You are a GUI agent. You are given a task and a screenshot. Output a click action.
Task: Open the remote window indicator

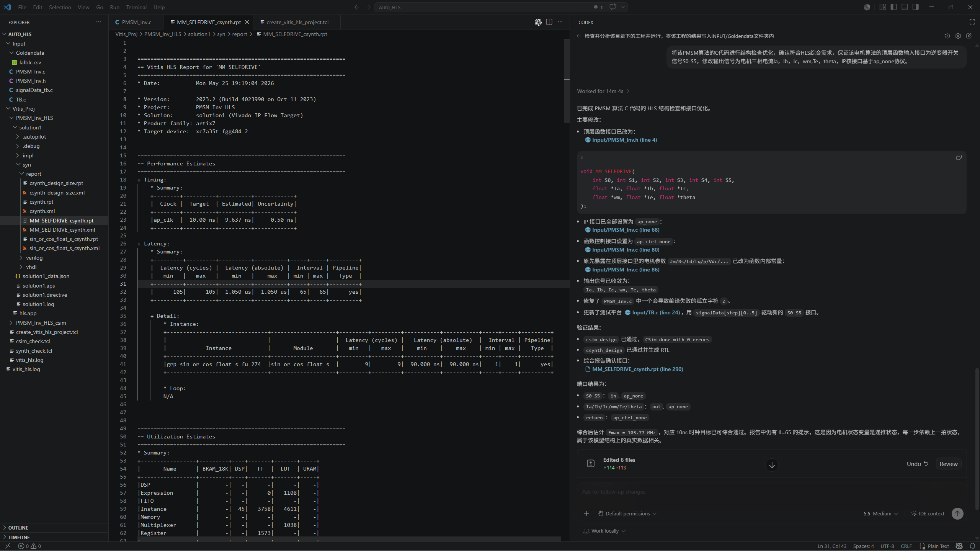coord(8,546)
